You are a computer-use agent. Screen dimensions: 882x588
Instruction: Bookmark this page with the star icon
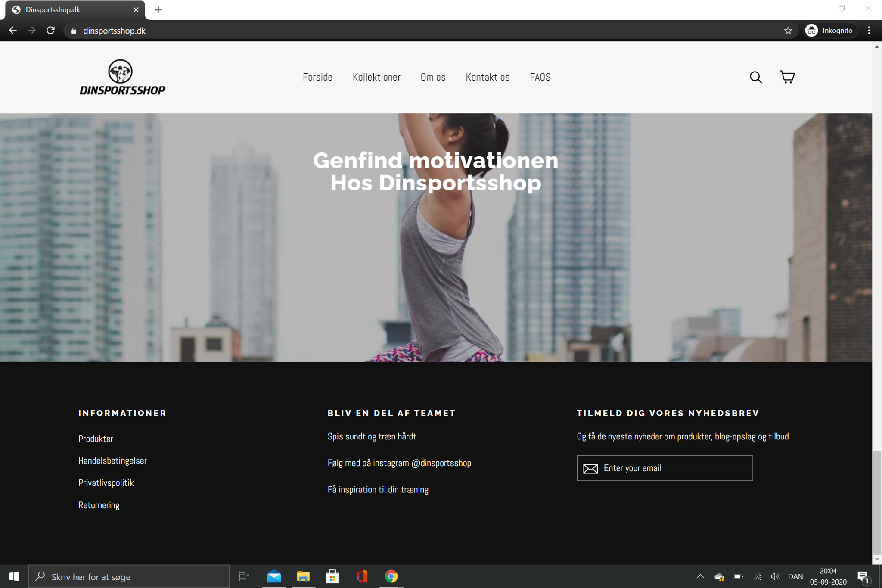coord(788,31)
